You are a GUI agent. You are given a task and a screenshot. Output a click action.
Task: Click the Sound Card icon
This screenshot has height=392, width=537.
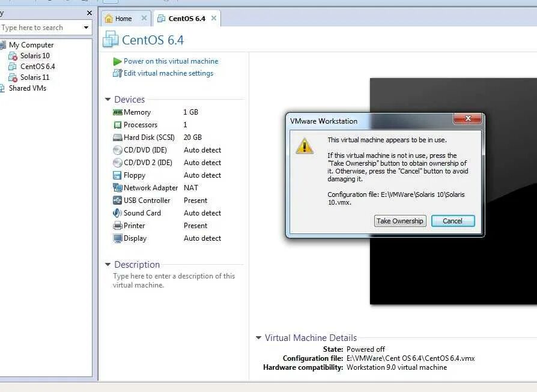coord(117,213)
